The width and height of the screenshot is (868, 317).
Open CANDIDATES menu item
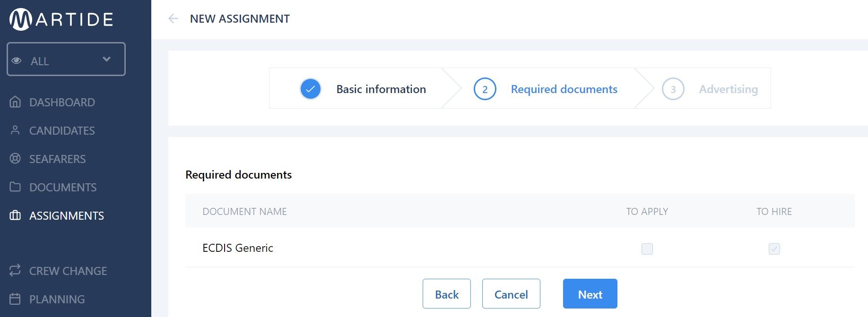click(x=62, y=130)
